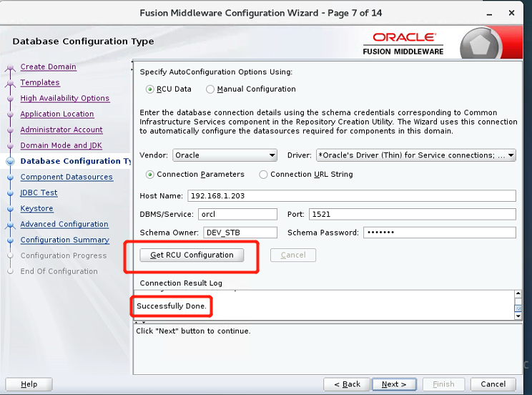532x395 pixels.
Task: Click the step marker beside Templates
Action: [x=11, y=83]
